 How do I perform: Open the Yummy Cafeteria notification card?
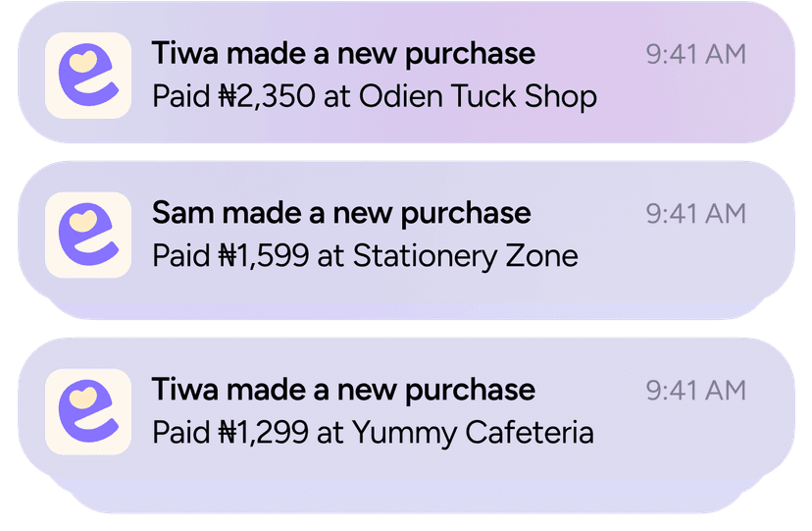tap(407, 408)
